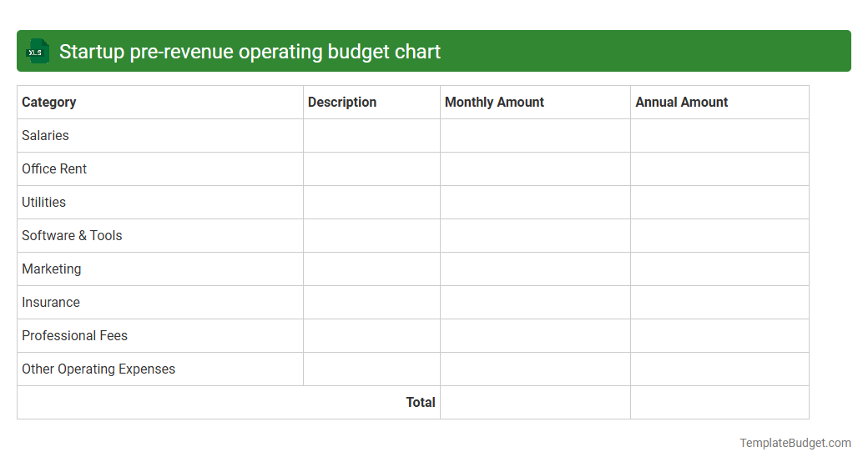Click the Other Operating Expenses Annual Amount cell
This screenshot has width=868, height=467.
tap(719, 369)
